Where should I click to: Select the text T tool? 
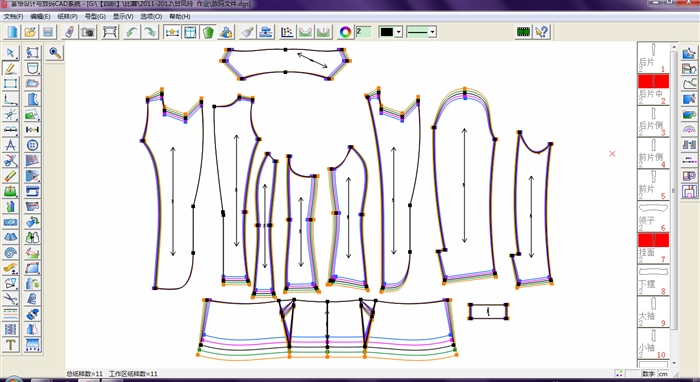coord(10,345)
